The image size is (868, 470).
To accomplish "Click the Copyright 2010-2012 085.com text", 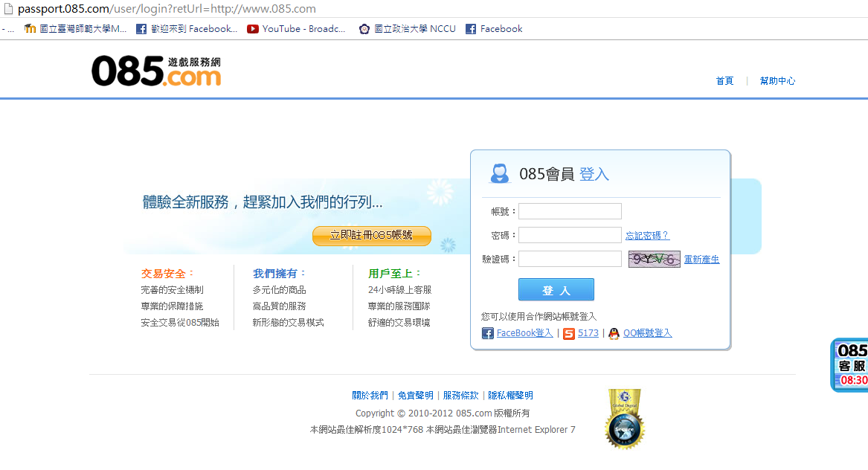I will click(x=443, y=413).
